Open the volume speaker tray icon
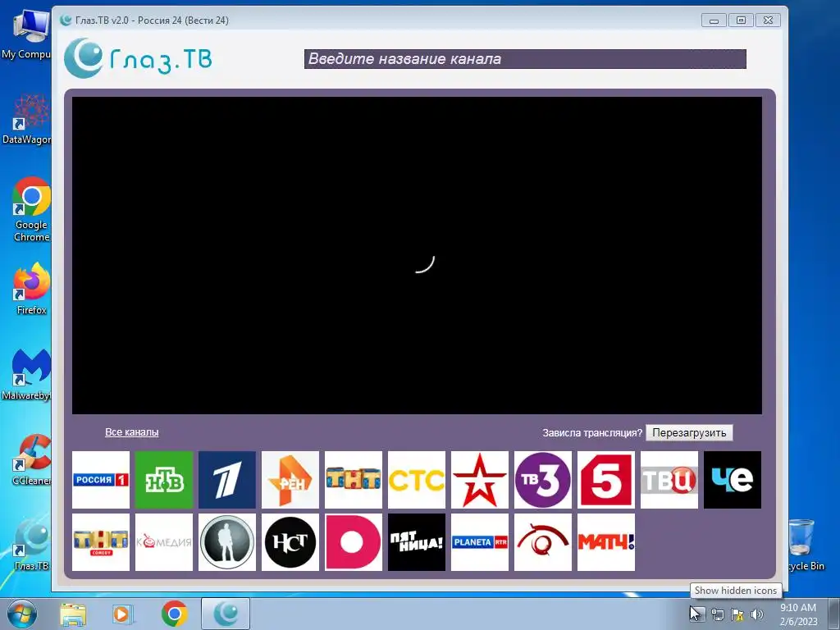Image resolution: width=840 pixels, height=630 pixels. (756, 614)
